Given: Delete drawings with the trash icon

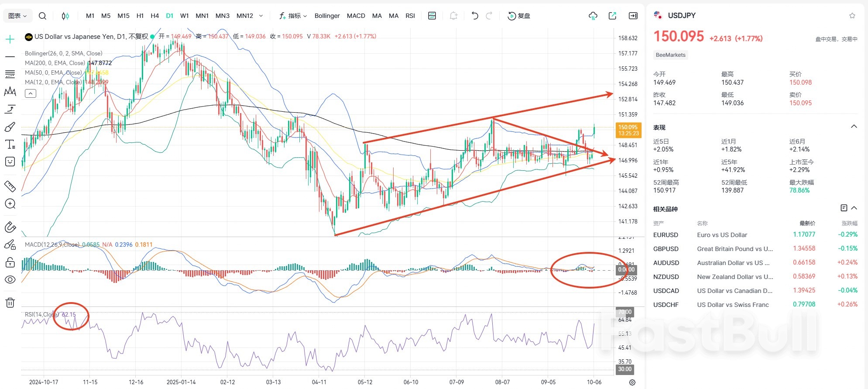Looking at the screenshot, I should point(10,303).
